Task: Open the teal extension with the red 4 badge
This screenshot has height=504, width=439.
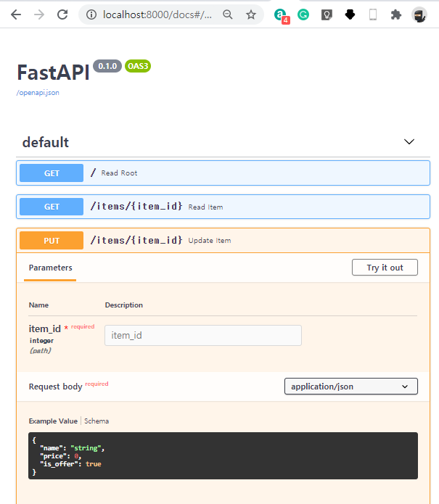Action: point(281,15)
